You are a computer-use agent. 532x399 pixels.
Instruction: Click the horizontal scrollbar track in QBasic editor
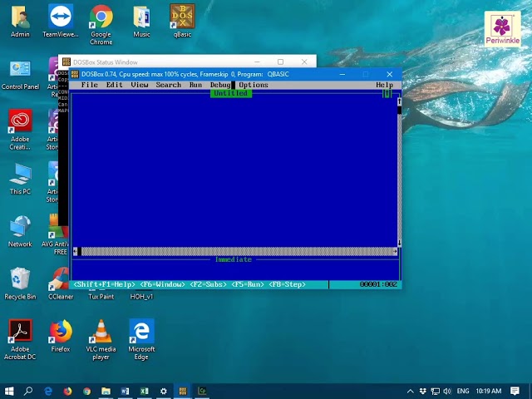click(237, 251)
